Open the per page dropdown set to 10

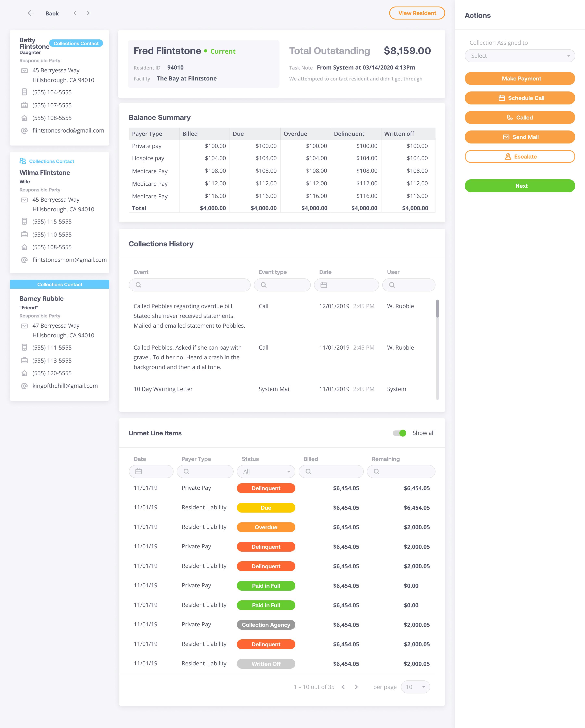click(415, 687)
